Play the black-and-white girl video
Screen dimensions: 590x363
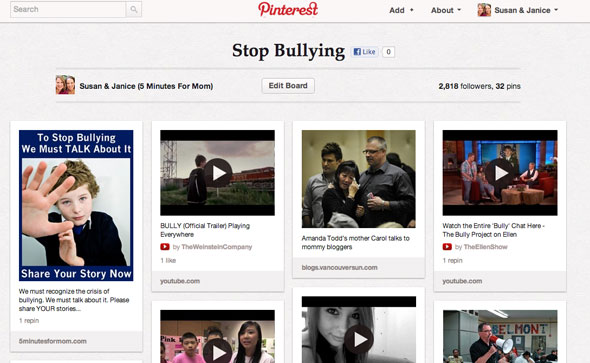click(359, 330)
